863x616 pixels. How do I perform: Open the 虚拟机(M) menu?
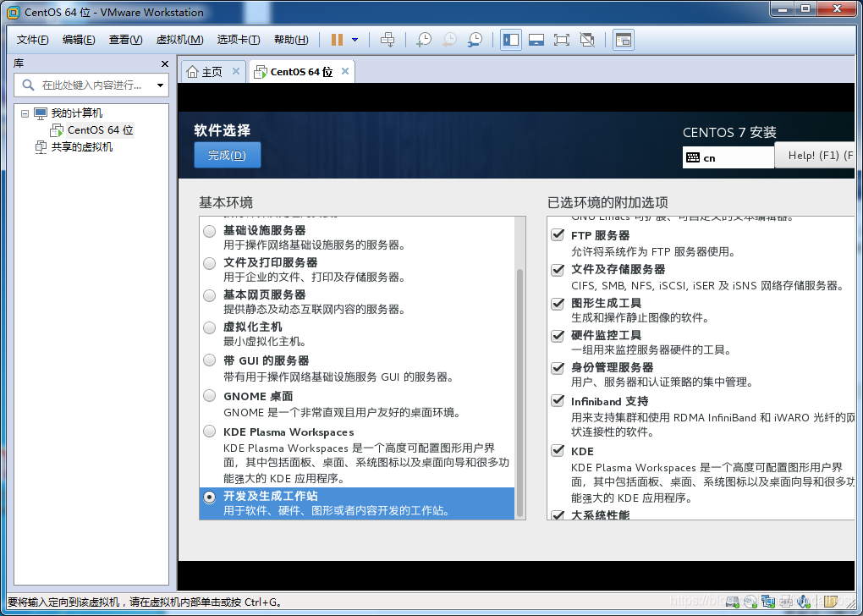tap(180, 40)
